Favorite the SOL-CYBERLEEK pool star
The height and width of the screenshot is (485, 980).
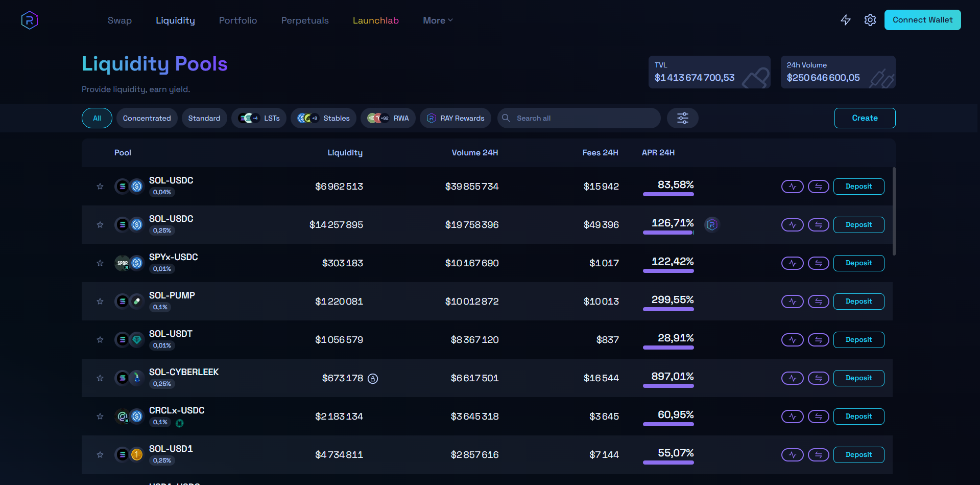100,378
